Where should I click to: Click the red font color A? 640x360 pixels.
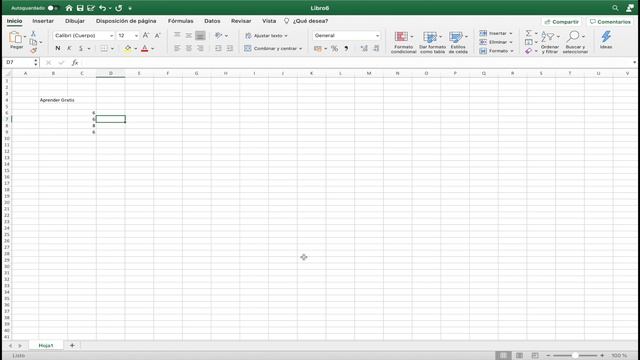144,48
